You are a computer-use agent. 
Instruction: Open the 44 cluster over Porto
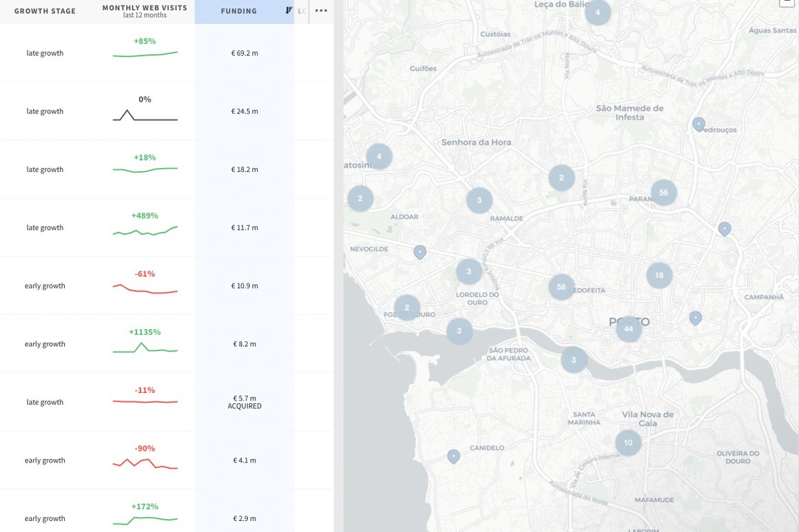tap(628, 329)
